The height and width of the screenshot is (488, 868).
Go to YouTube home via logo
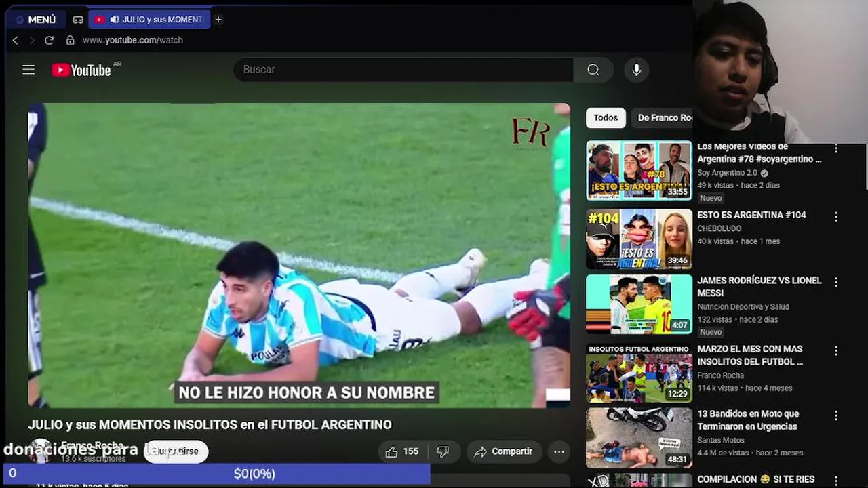(81, 70)
